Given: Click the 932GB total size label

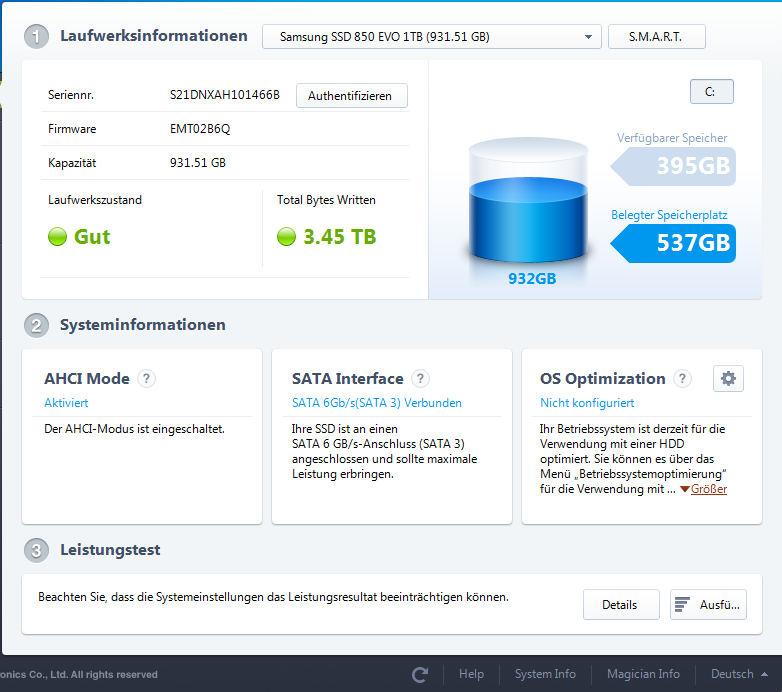Looking at the screenshot, I should pos(532,279).
